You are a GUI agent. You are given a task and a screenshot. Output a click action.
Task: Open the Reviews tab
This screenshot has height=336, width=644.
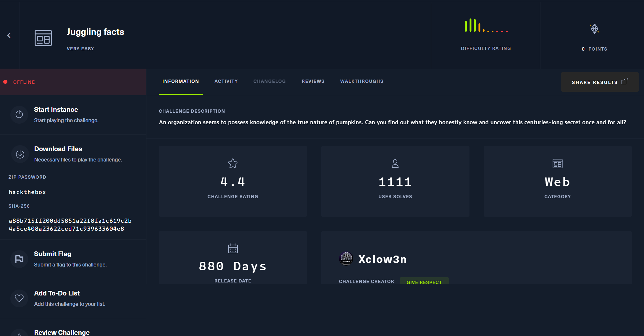(313, 81)
